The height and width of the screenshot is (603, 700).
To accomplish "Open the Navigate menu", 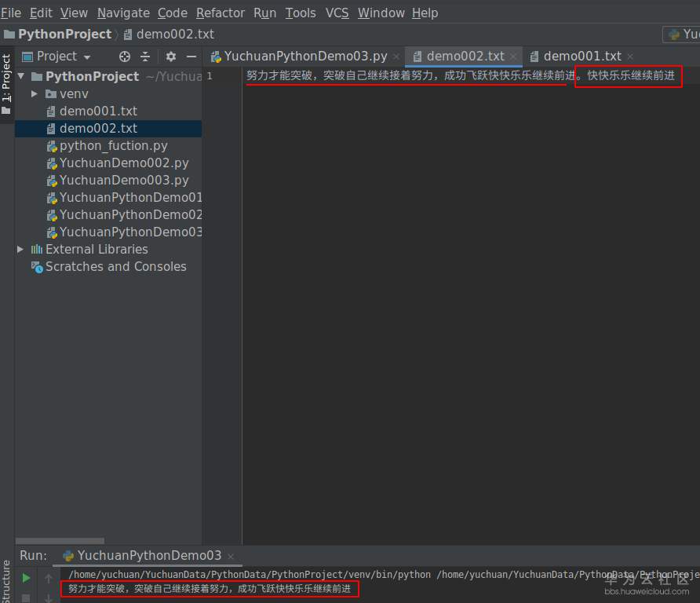I will tap(123, 13).
